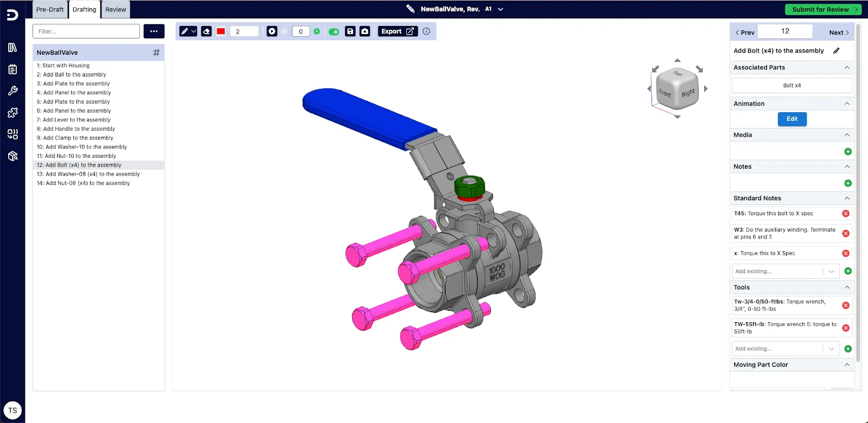This screenshot has height=423, width=868.
Task: Add new media with green plus
Action: pyautogui.click(x=848, y=151)
